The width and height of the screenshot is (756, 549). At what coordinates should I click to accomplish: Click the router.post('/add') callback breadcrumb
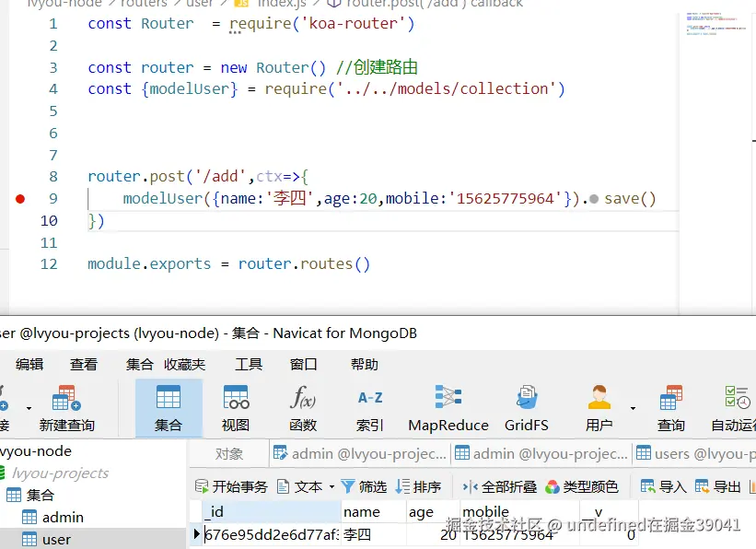click(435, 4)
